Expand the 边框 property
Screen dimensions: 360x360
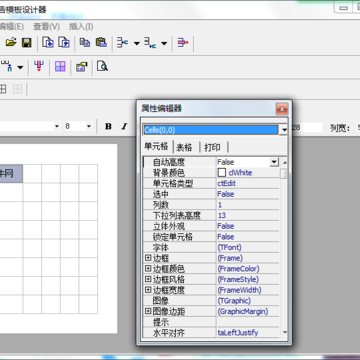click(x=148, y=258)
